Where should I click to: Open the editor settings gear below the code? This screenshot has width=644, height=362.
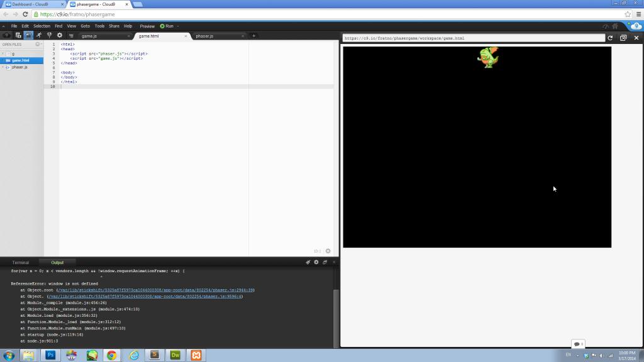pyautogui.click(x=328, y=250)
